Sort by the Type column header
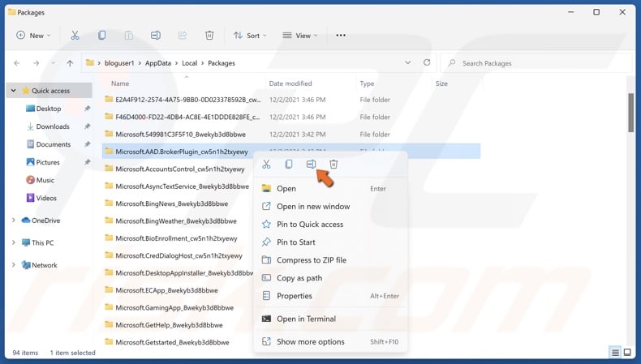 (x=367, y=84)
